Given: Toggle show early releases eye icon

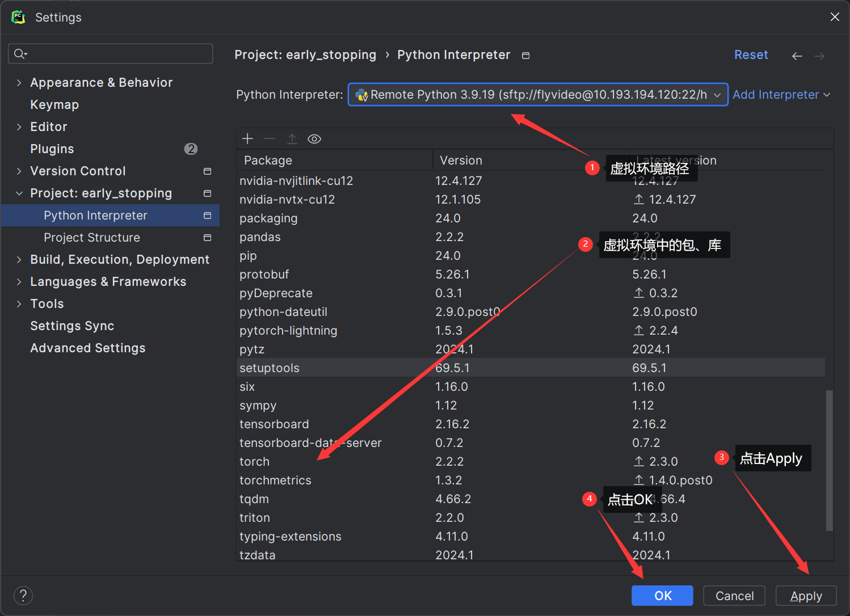Looking at the screenshot, I should pos(314,139).
